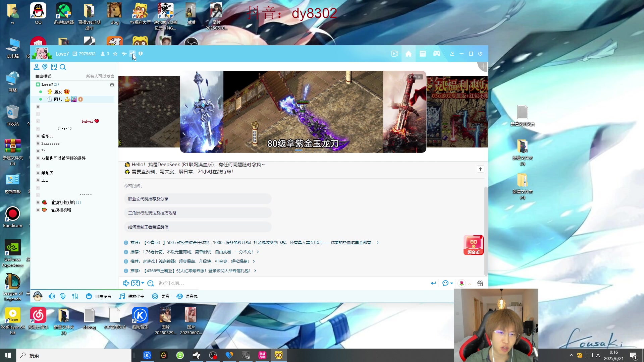Open the 绝地房 channel
The height and width of the screenshot is (362, 644).
pyautogui.click(x=47, y=173)
